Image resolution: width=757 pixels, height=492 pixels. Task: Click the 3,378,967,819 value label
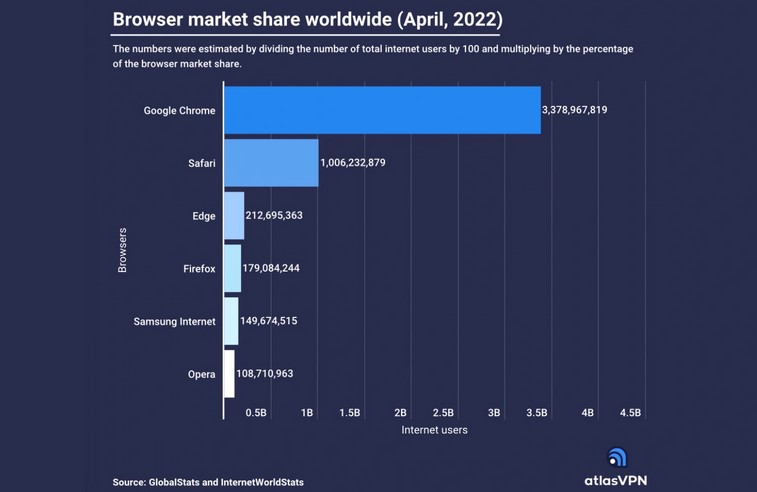pos(587,110)
